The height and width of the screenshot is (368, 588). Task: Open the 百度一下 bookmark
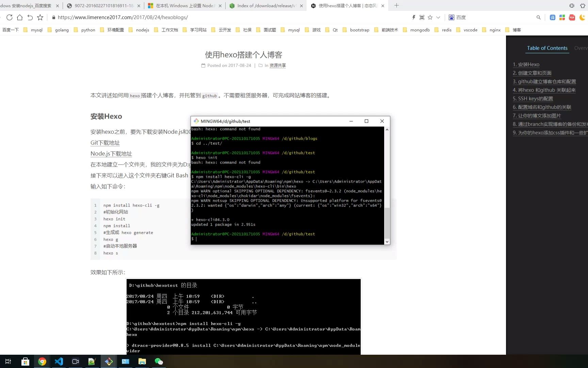[11, 30]
